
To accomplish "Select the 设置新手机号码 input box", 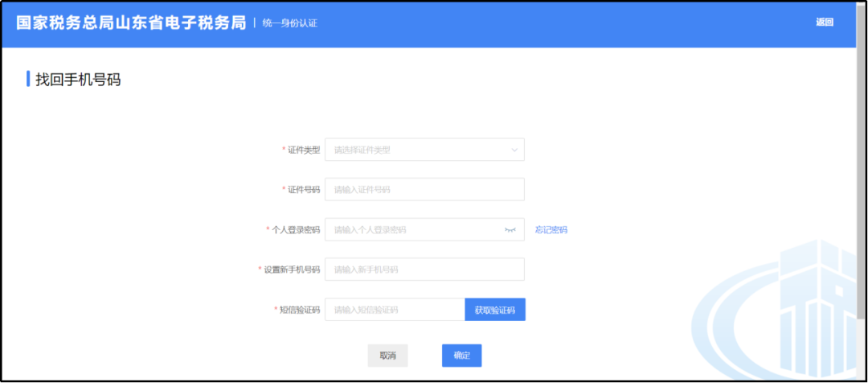I will [x=424, y=270].
